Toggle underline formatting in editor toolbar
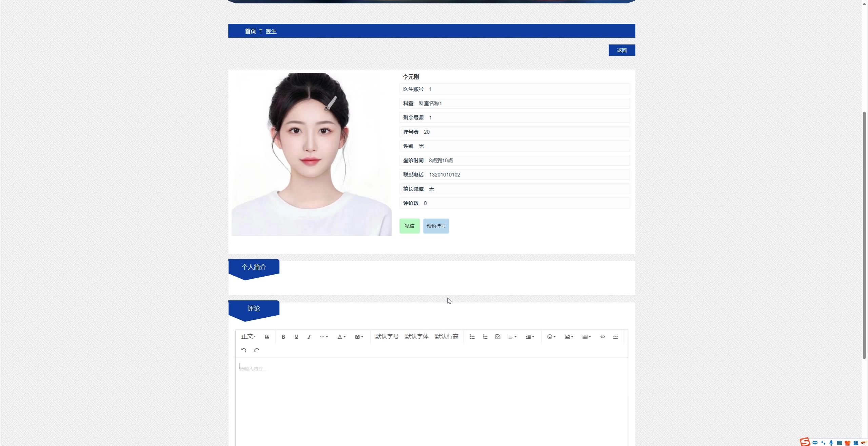This screenshot has height=446, width=868. (296, 337)
